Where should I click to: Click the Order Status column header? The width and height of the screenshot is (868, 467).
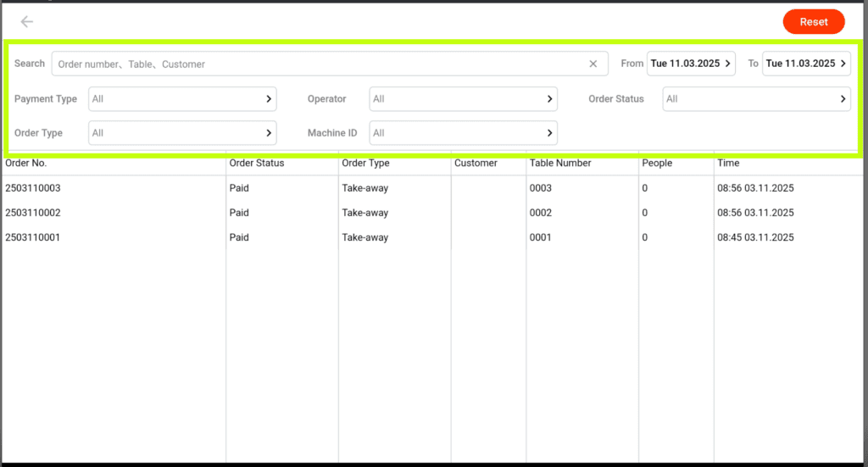click(257, 163)
